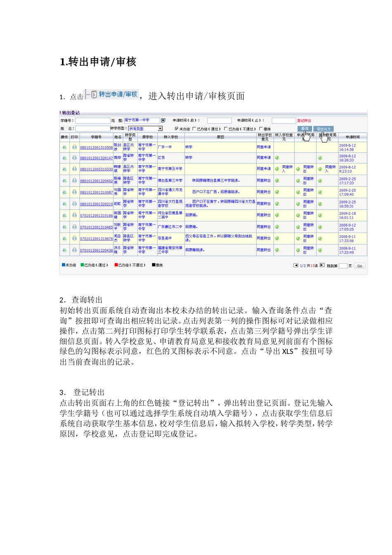Open student link 0801012005310330
This screenshot has height=555, width=392.
[x=96, y=169]
